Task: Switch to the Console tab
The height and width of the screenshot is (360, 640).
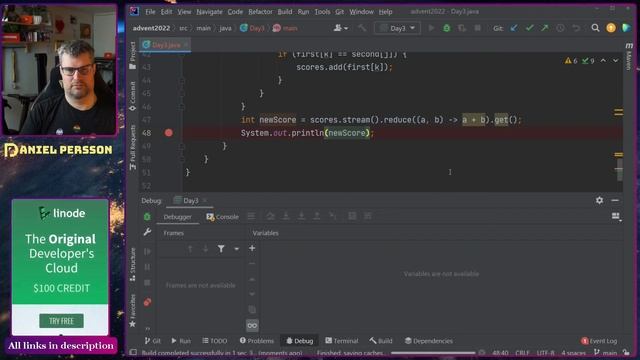Action: (222, 217)
